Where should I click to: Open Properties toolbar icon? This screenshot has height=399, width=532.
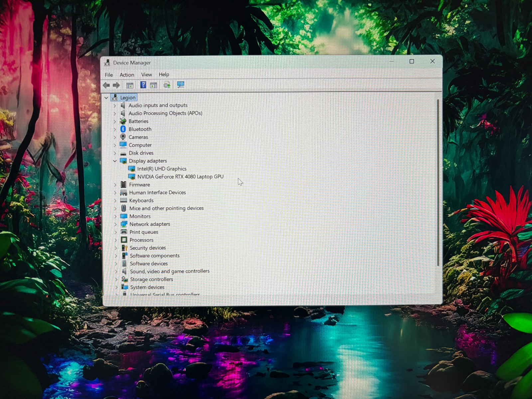154,85
